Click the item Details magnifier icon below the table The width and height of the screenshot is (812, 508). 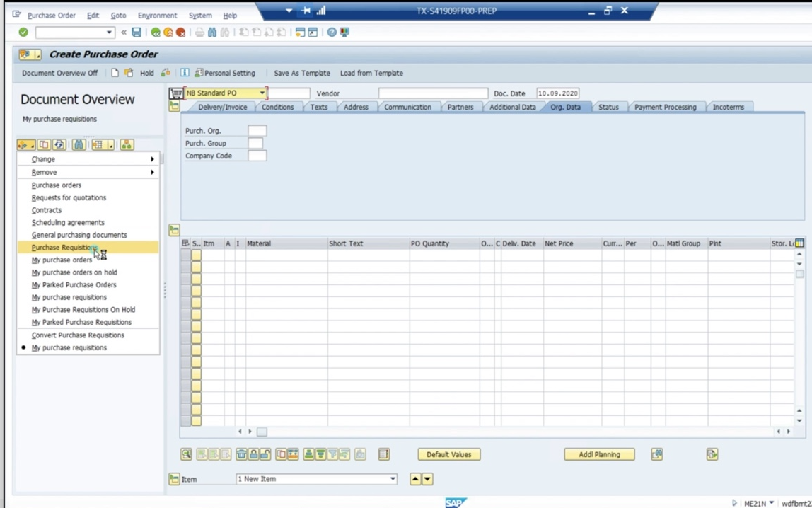click(187, 454)
